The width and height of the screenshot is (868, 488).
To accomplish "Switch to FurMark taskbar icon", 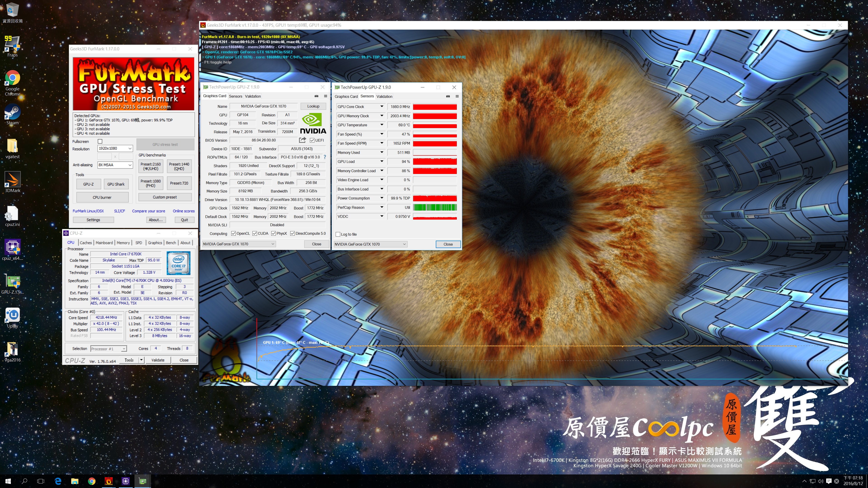I will (108, 481).
